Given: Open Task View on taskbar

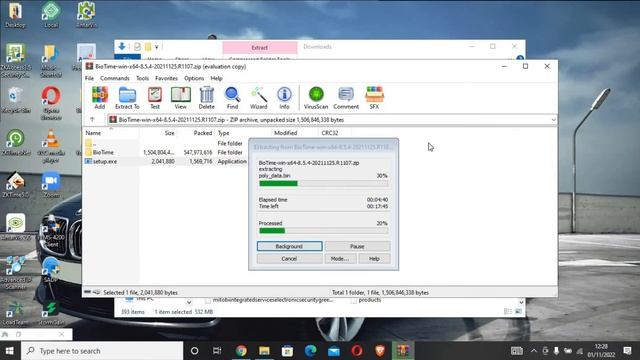Looking at the screenshot, I should click(217, 351).
